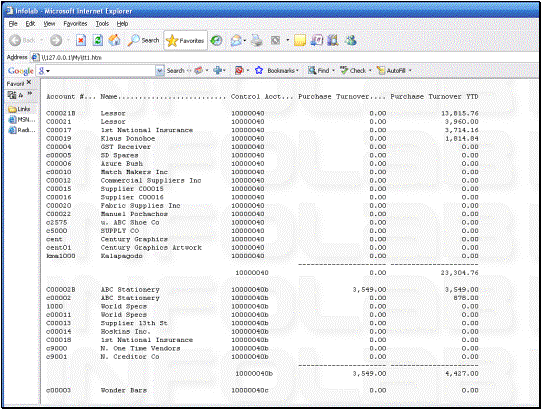The image size is (541, 409).
Task: Refresh the current page
Action: 98,40
